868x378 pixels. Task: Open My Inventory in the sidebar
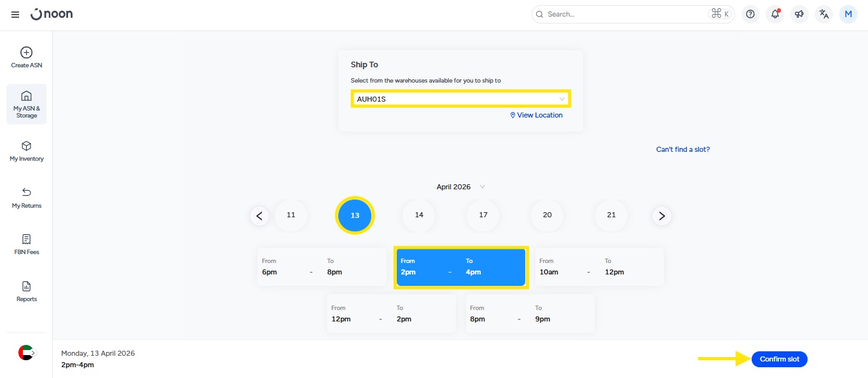point(26,151)
